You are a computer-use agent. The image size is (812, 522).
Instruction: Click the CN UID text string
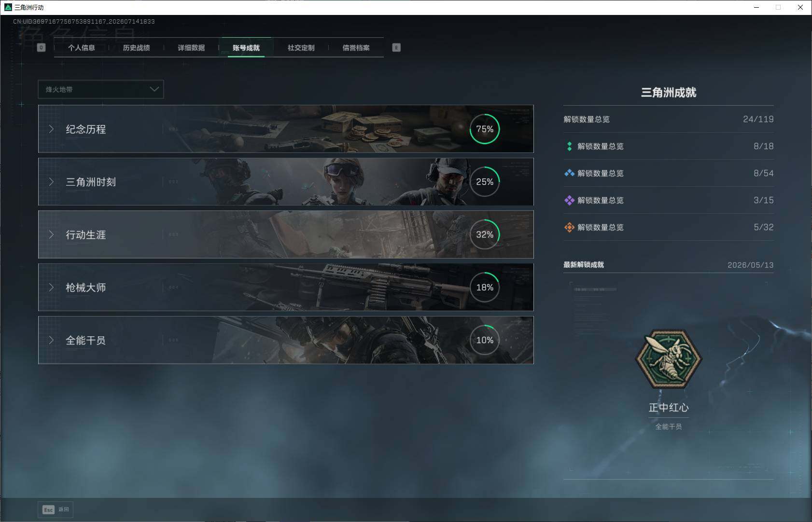click(x=84, y=22)
